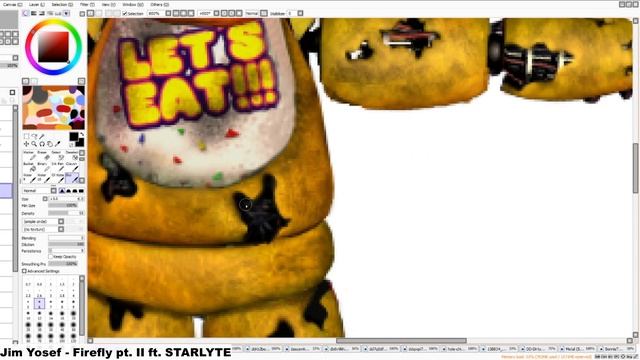Select the Ink Pen tool
Image resolution: width=640 pixels, height=360 pixels.
click(57, 167)
